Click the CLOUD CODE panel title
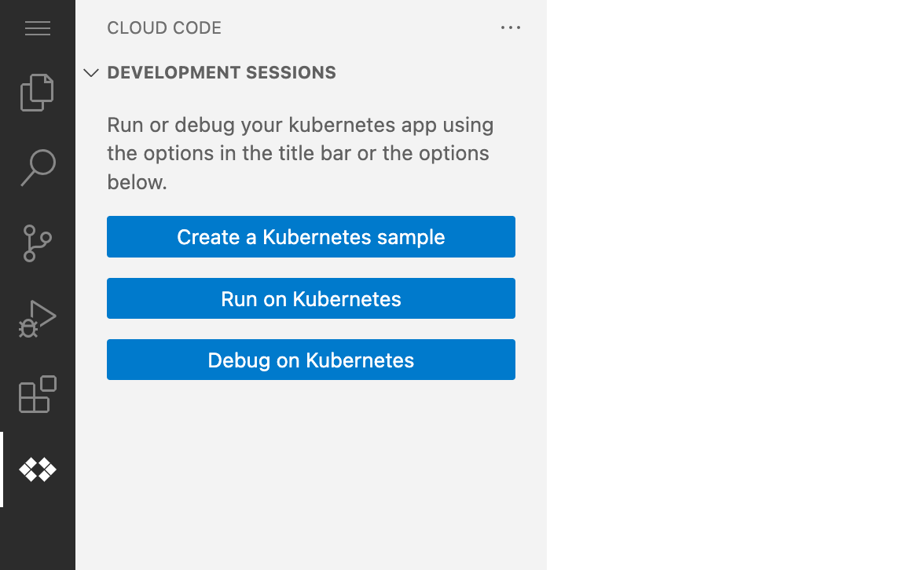The width and height of the screenshot is (924, 570). 164,27
